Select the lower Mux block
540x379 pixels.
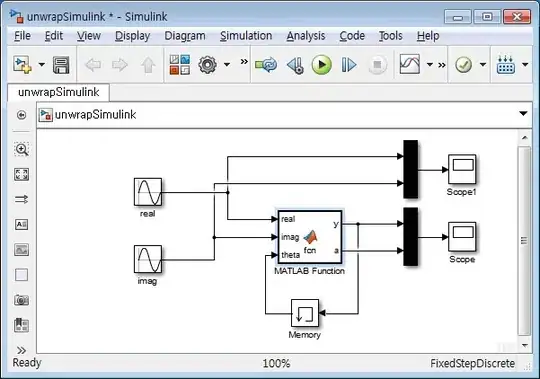411,237
